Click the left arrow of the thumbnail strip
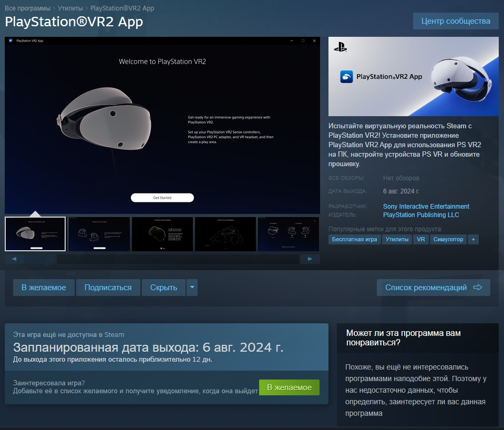Screen dimensions: 504x430 [x=14, y=259]
